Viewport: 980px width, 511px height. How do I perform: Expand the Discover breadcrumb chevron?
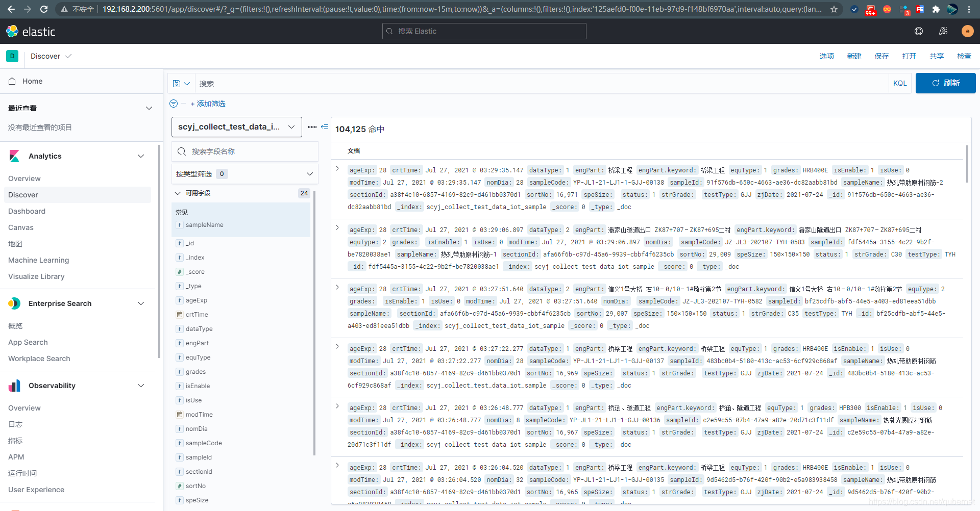[68, 56]
